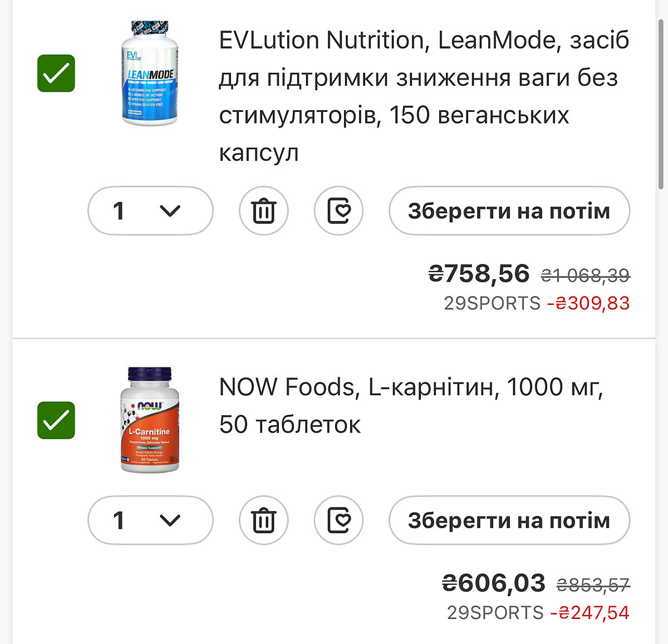This screenshot has width=668, height=644.
Task: Add L-carnitine to wishlist via heart icon
Action: pos(338,520)
